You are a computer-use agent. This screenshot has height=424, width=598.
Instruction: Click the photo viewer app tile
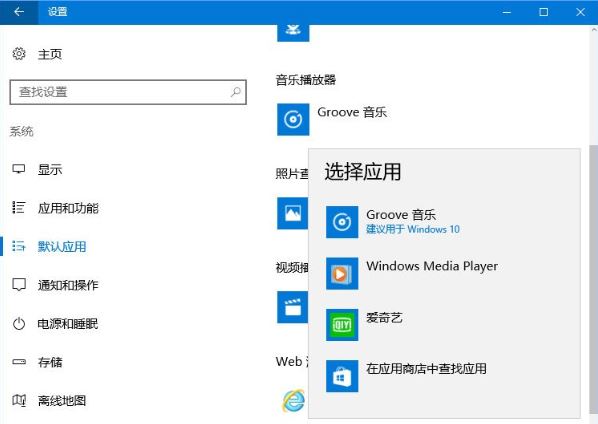(293, 213)
